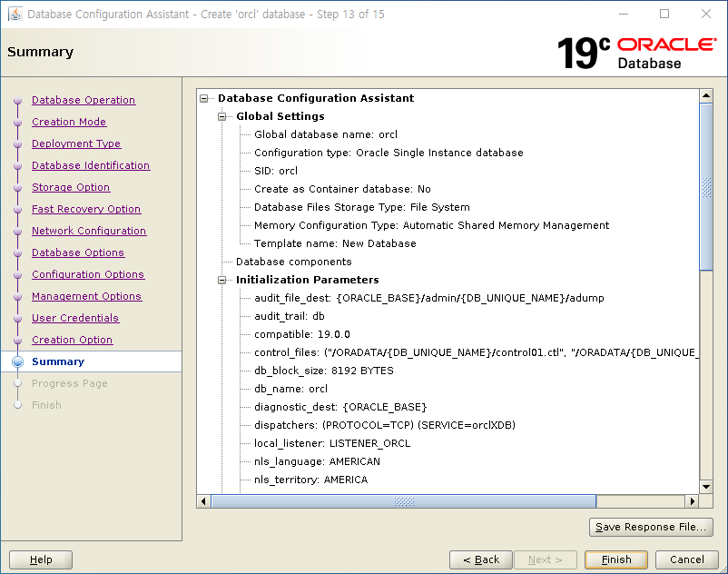Select 'local_listener: LISTENER_ORCL' row
The height and width of the screenshot is (574, 728).
[x=332, y=443]
